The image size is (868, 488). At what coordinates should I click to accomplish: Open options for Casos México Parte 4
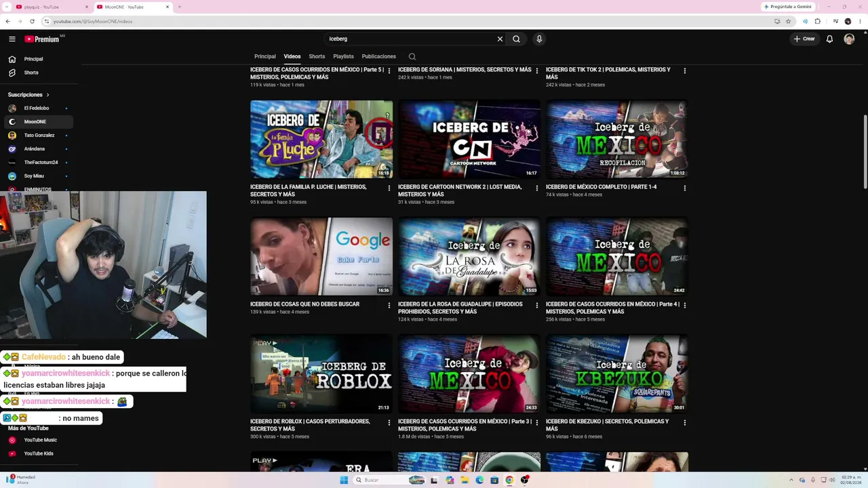tap(685, 305)
